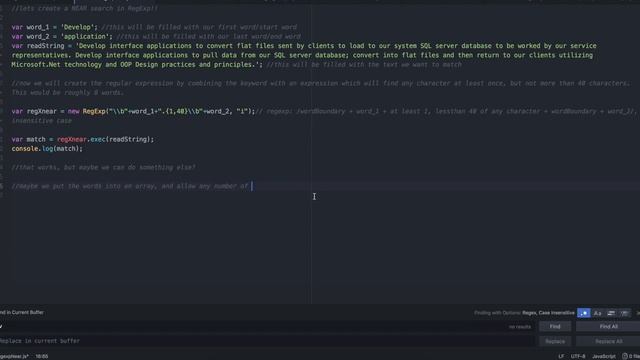Open the JavaScript grammar selector
The image size is (640, 360).
604,356
